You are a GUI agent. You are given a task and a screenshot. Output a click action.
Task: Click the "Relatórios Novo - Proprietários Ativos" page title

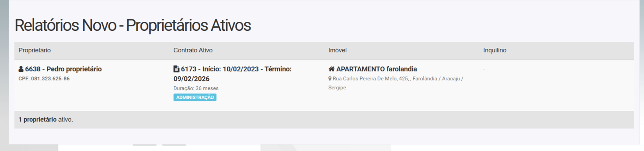coord(133,25)
